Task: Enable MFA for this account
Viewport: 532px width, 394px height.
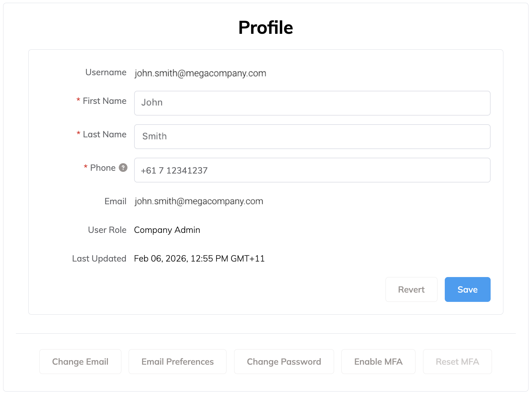Action: 378,362
